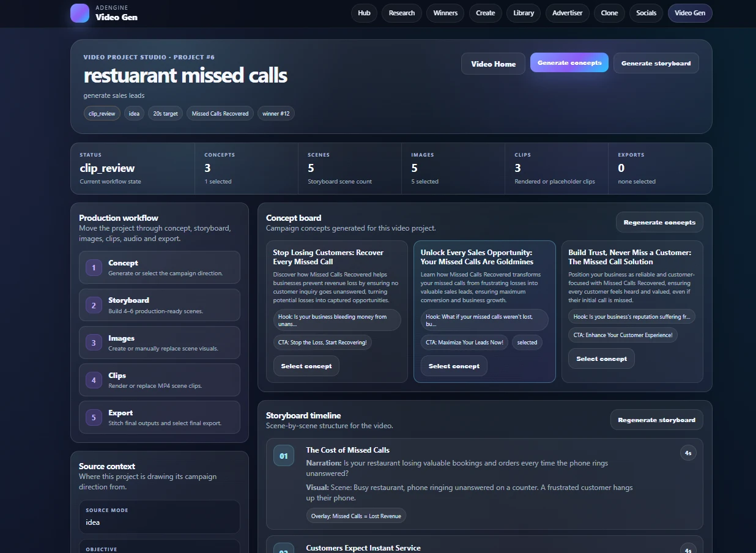Click the Images count stat card
Viewport: 756px width, 553px height.
453,168
